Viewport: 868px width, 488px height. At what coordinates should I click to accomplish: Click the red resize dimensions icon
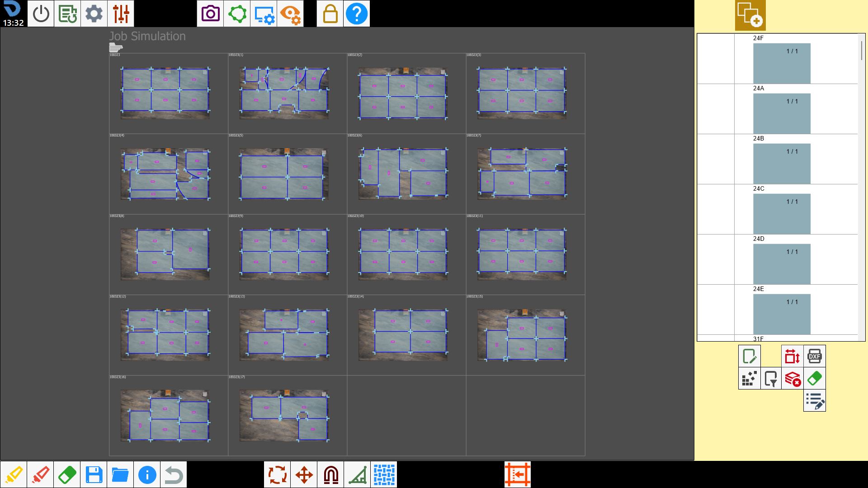(x=793, y=356)
